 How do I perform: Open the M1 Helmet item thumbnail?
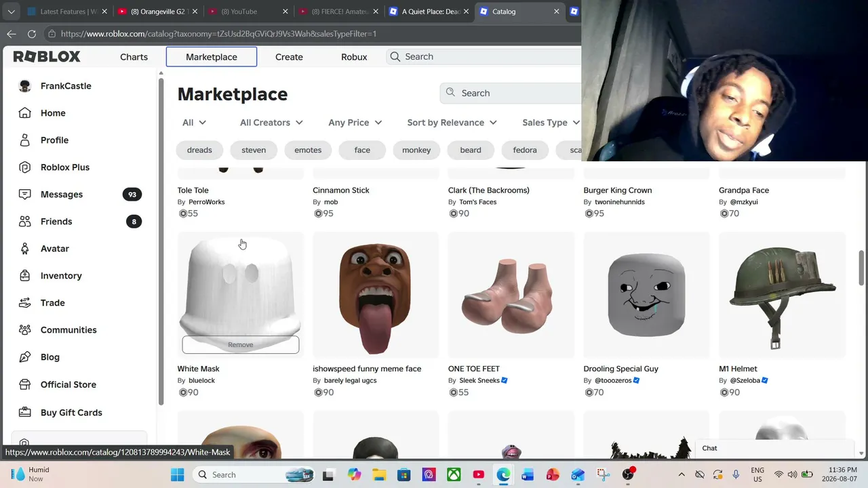782,295
